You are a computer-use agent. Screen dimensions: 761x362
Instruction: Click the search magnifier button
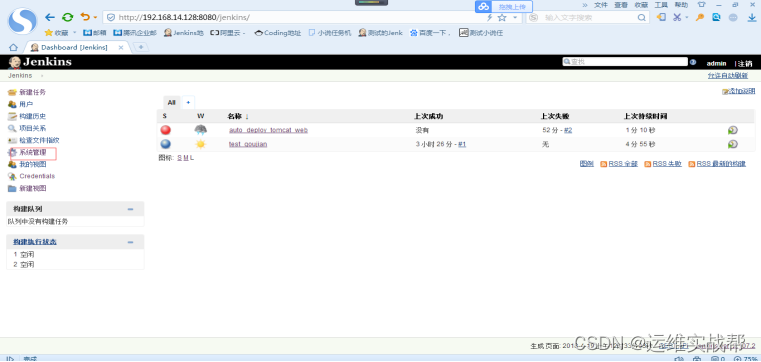(x=642, y=17)
